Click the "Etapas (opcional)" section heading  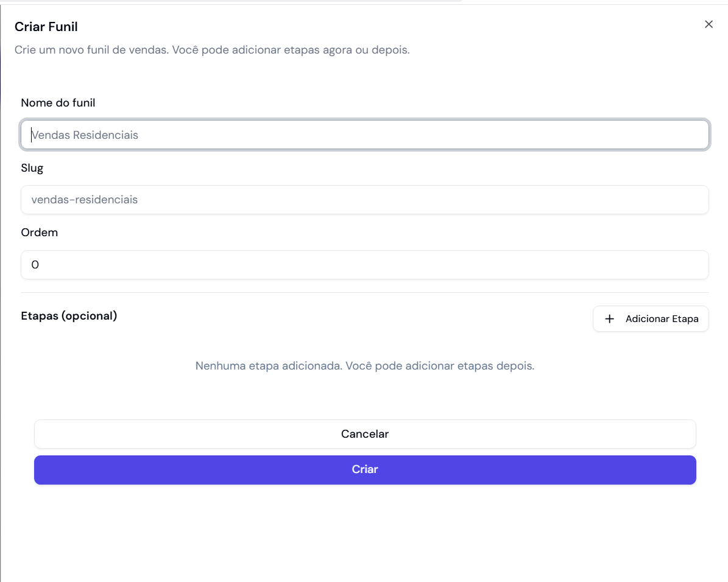(x=69, y=316)
